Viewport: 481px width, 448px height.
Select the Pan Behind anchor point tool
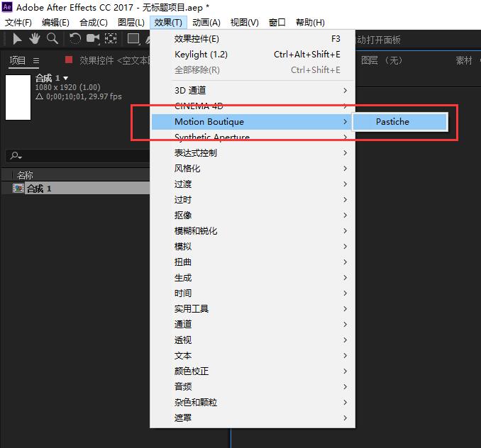(111, 38)
